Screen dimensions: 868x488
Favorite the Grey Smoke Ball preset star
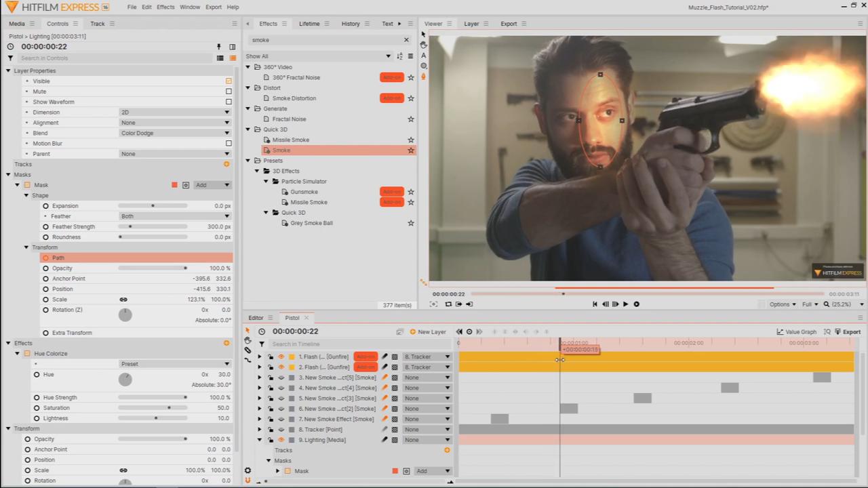coord(410,223)
